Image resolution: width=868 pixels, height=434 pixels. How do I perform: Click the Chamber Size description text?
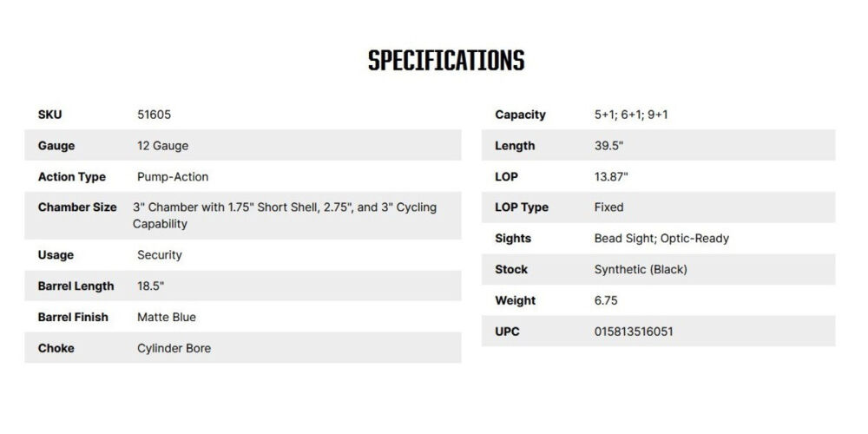(x=284, y=215)
